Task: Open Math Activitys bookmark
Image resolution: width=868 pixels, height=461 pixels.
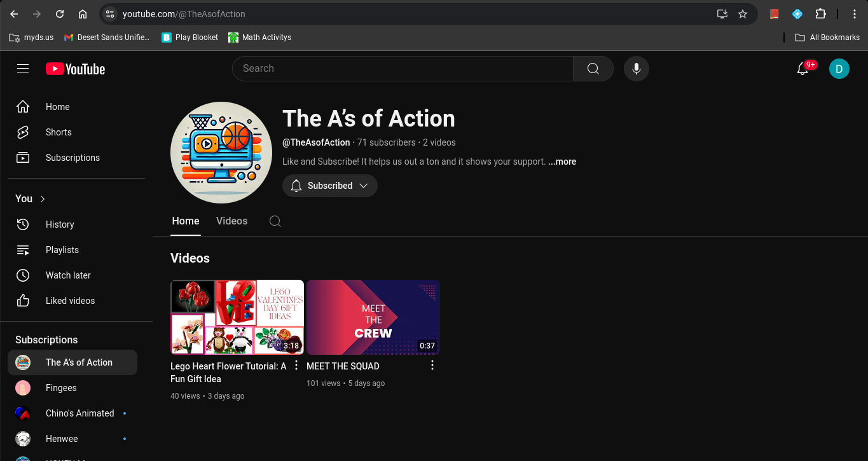Action: pyautogui.click(x=260, y=38)
